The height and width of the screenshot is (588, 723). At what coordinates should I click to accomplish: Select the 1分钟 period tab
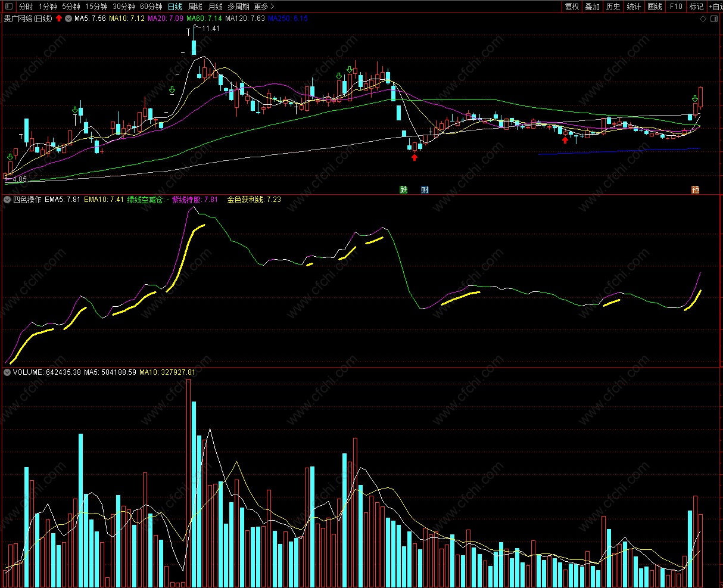tap(48, 7)
